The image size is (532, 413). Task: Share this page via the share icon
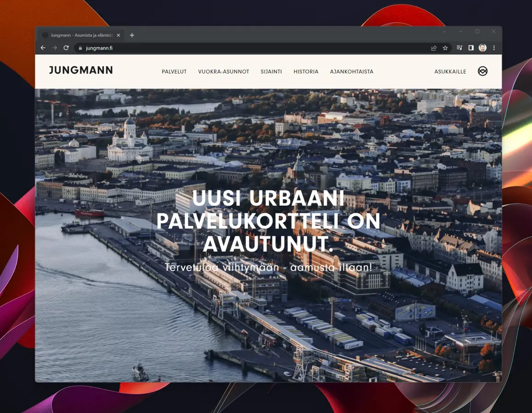434,48
